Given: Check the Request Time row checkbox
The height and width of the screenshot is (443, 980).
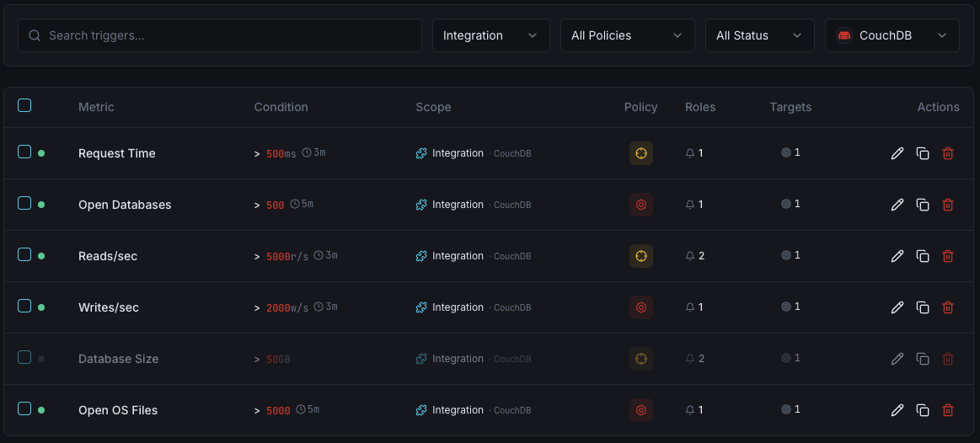Looking at the screenshot, I should (24, 152).
